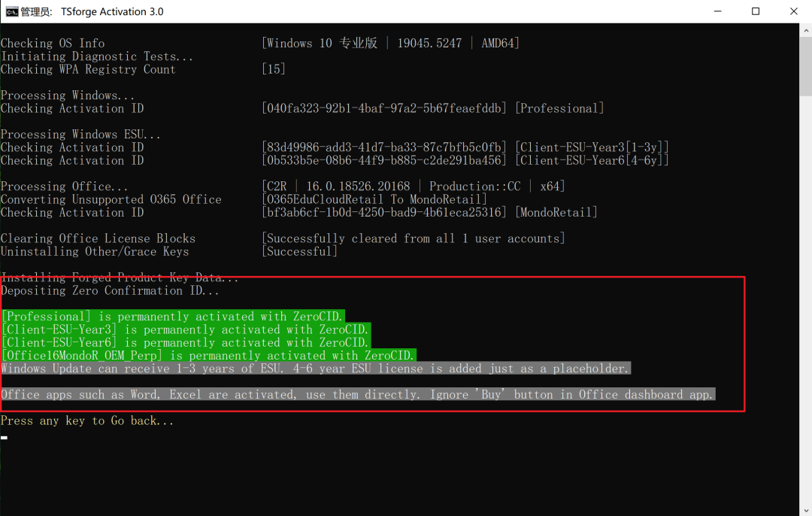812x516 pixels.
Task: Click '[Office16MondoR_OEM_Perp] is permanently activated' line
Action: point(208,355)
